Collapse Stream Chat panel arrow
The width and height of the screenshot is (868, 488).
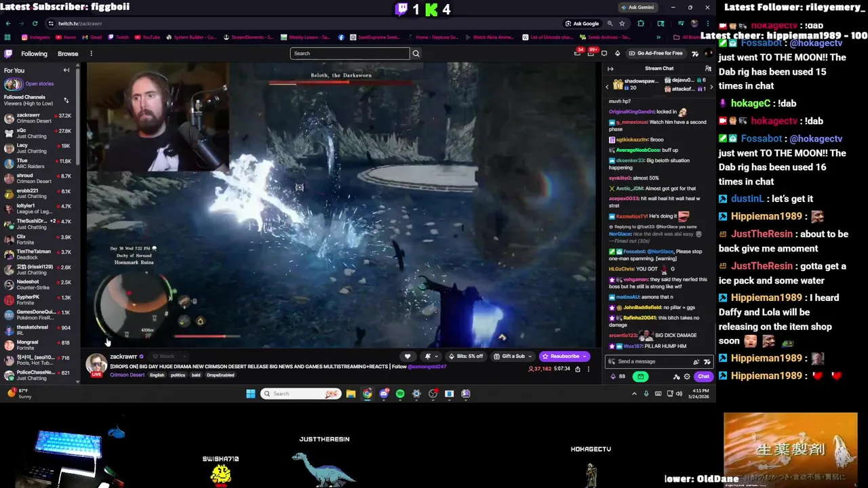point(610,68)
